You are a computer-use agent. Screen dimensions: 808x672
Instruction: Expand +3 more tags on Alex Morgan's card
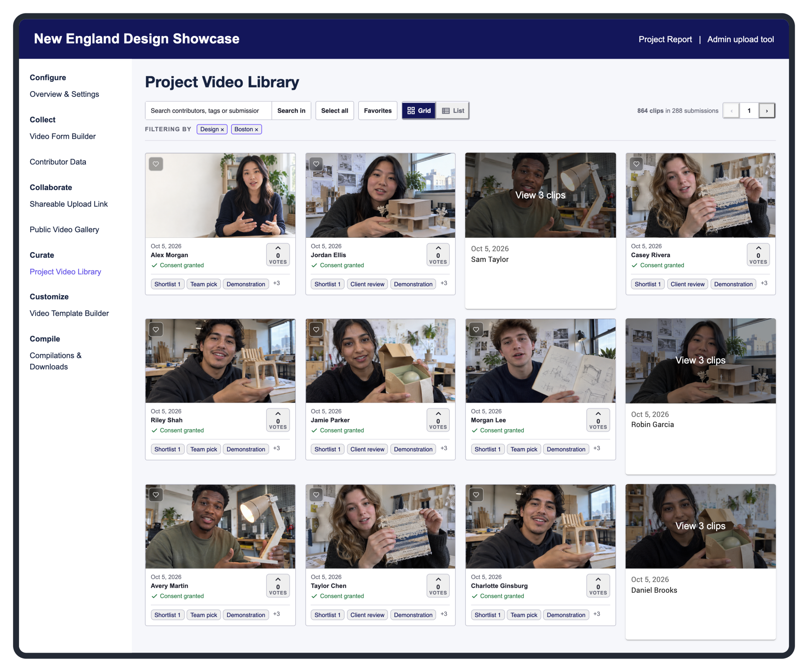coord(276,284)
